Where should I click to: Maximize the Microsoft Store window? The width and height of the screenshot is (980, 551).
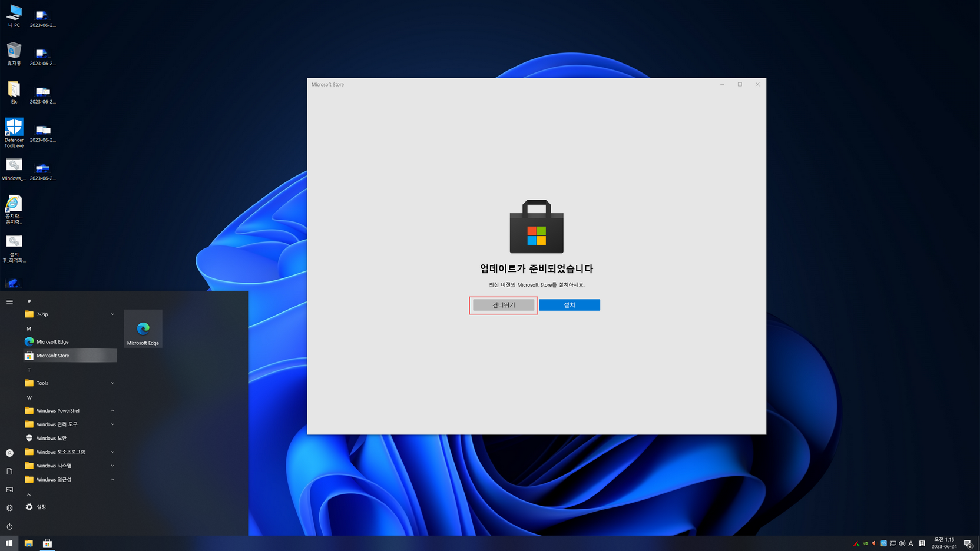click(740, 84)
